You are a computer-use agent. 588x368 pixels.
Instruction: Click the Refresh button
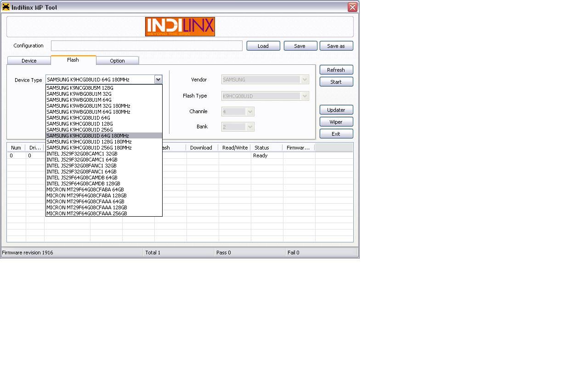point(336,70)
